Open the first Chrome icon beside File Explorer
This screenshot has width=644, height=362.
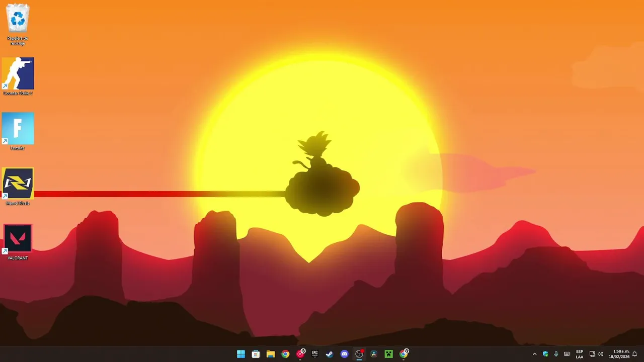pyautogui.click(x=285, y=354)
